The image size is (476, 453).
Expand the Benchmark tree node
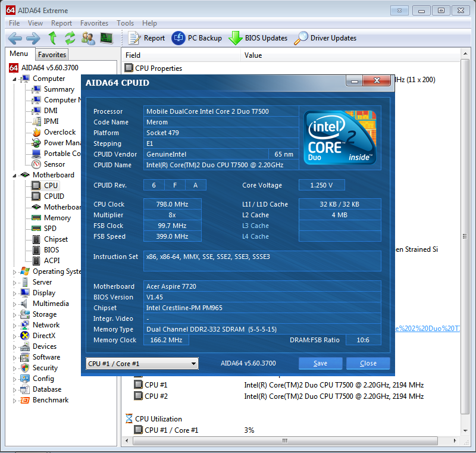click(x=14, y=401)
